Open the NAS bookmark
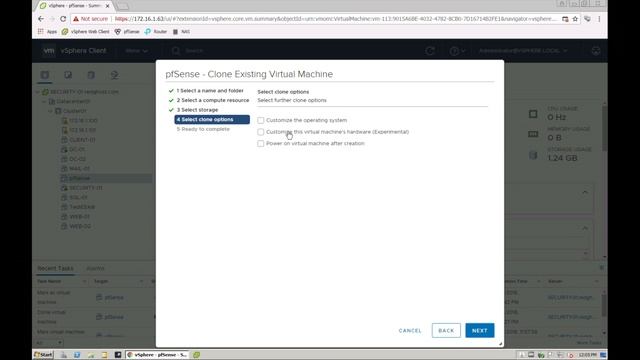The width and height of the screenshot is (640, 360). point(181,31)
